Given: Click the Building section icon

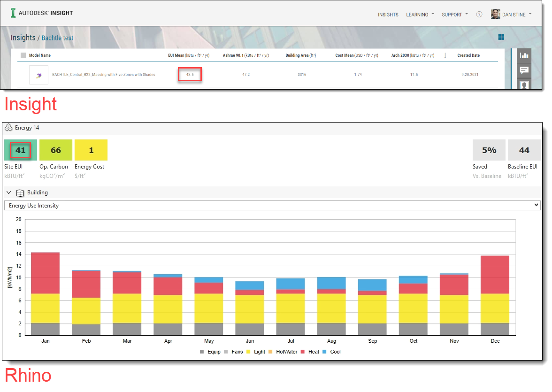Looking at the screenshot, I should tap(20, 192).
